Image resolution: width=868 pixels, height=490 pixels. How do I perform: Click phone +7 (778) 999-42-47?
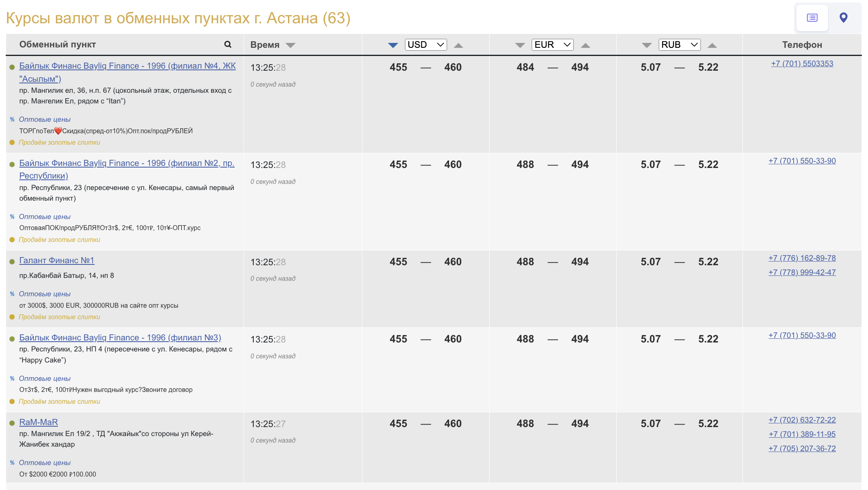coord(802,273)
